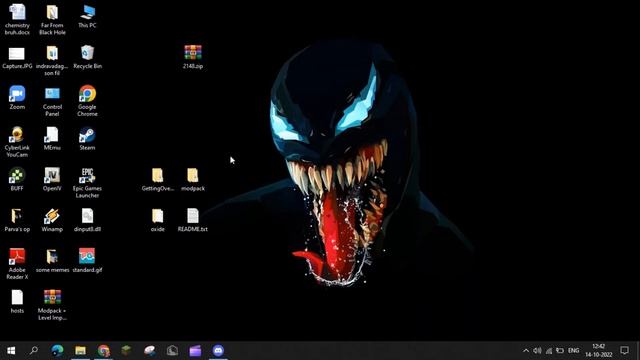Open the volume control in system tray
The width and height of the screenshot is (640, 360).
(x=537, y=351)
